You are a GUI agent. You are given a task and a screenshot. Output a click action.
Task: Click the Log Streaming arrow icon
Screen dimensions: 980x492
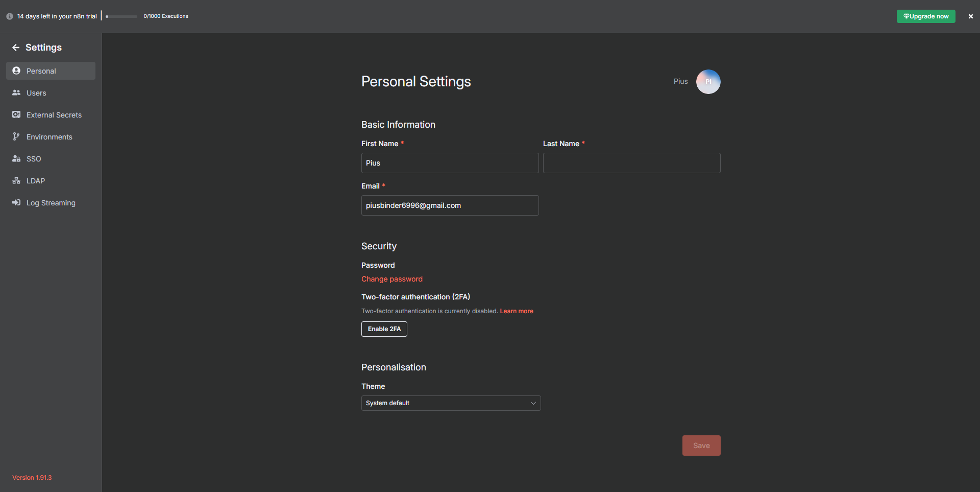16,202
